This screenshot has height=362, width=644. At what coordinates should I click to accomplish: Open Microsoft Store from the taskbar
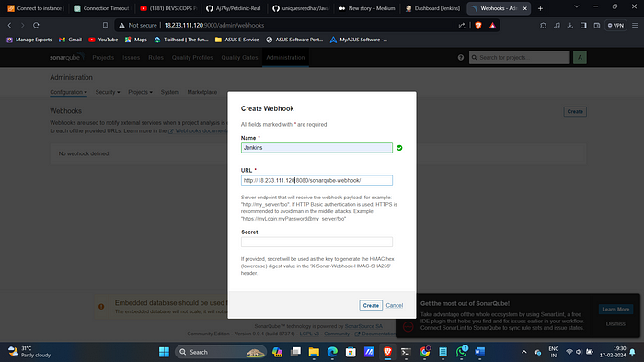(x=351, y=352)
